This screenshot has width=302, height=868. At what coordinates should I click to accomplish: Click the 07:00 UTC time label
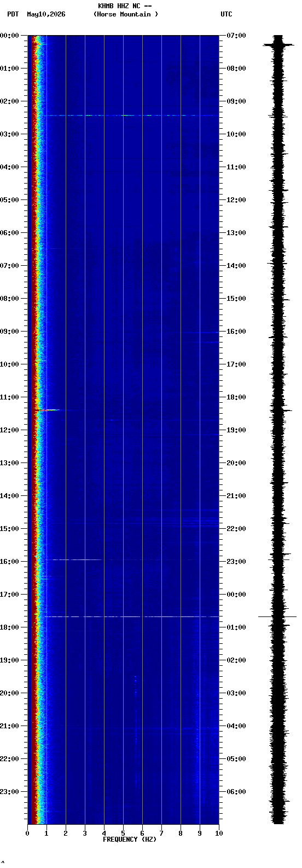pos(236,36)
